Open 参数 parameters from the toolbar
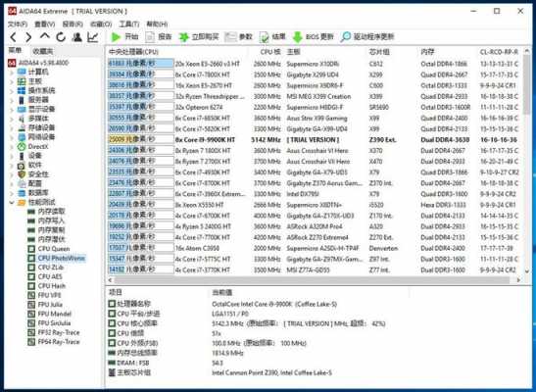 tap(238, 37)
